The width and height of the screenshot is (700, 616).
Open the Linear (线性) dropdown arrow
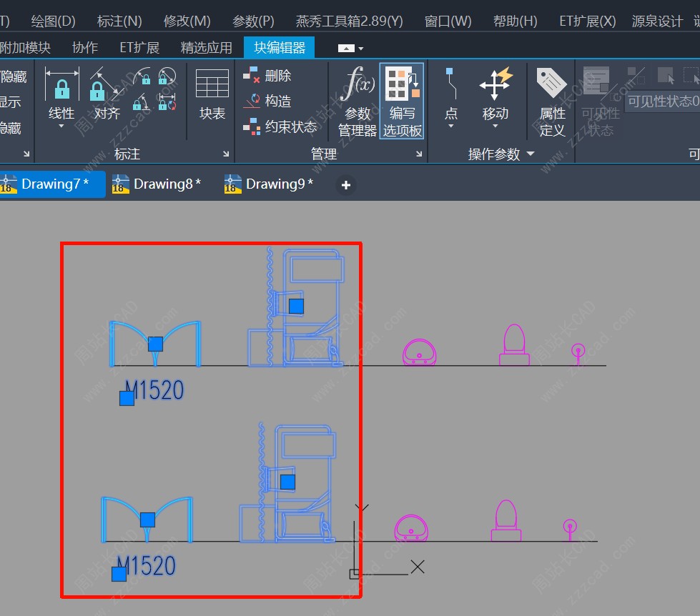[x=61, y=127]
